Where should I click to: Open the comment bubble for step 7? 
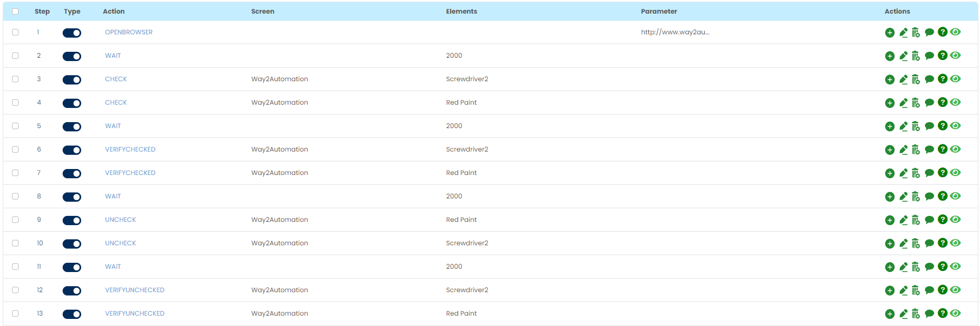(x=929, y=173)
